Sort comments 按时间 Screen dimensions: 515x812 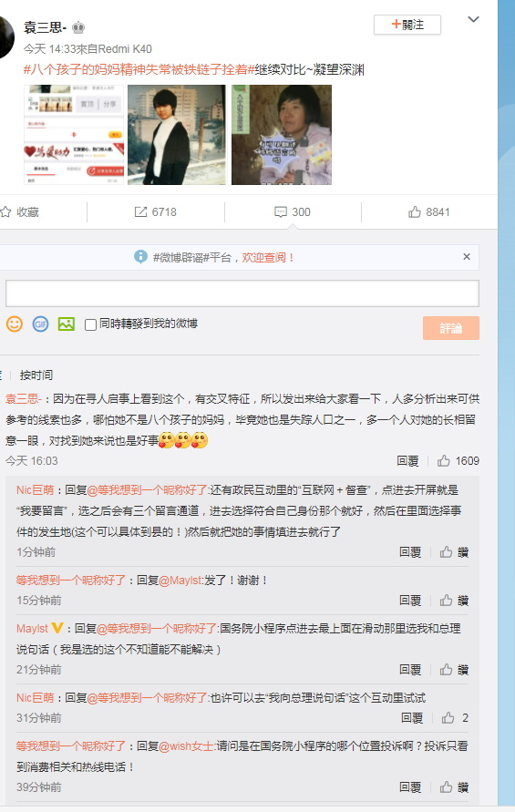coord(36,375)
